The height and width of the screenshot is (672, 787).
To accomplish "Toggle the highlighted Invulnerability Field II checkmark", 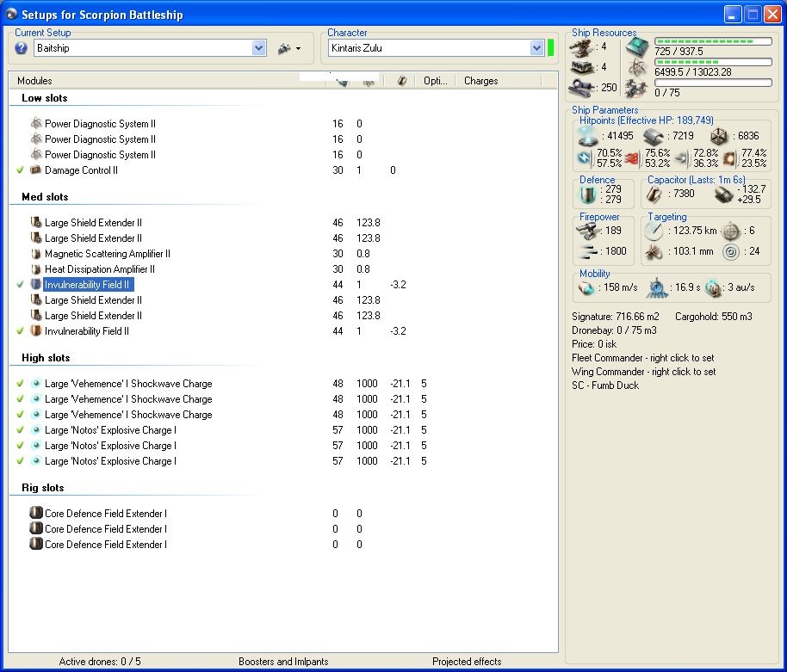I will tap(20, 284).
